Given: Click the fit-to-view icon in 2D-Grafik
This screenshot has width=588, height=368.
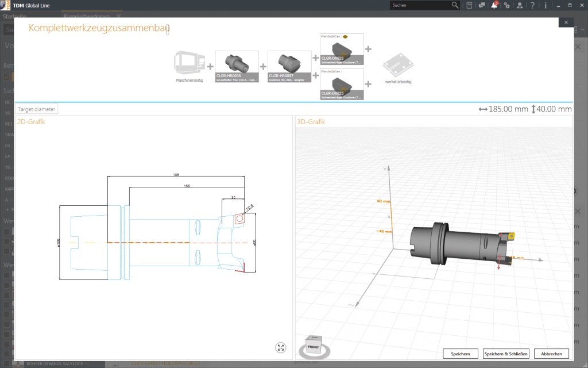Looking at the screenshot, I should pos(280,347).
